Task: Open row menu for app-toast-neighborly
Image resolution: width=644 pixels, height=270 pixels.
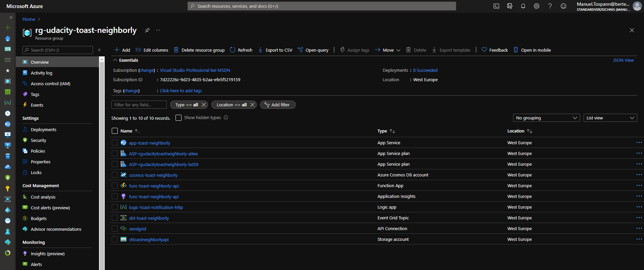Action: point(639,143)
